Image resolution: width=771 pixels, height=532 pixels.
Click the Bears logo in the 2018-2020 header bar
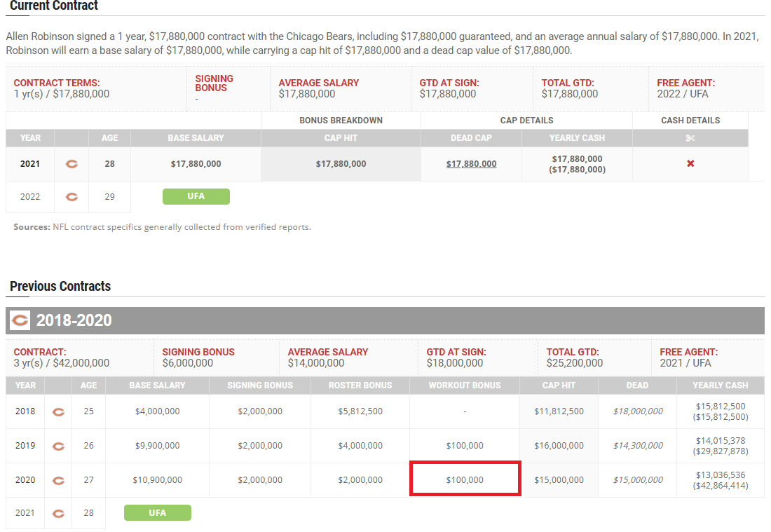[20, 321]
